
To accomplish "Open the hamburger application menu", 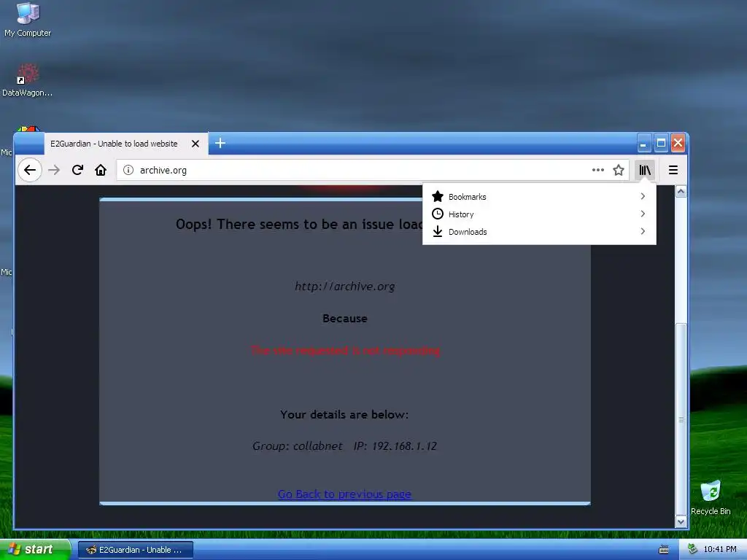I will (x=673, y=170).
